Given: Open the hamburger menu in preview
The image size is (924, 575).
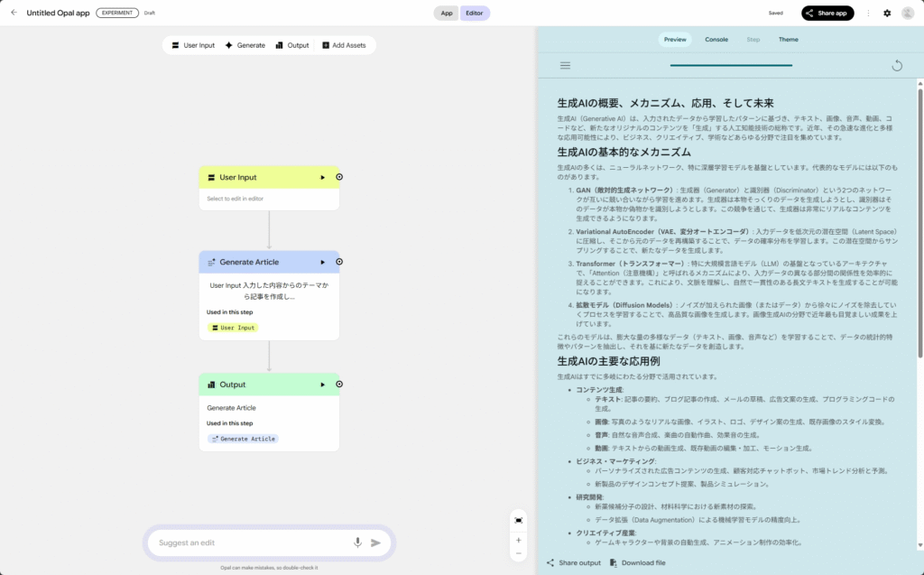Looking at the screenshot, I should tap(565, 65).
